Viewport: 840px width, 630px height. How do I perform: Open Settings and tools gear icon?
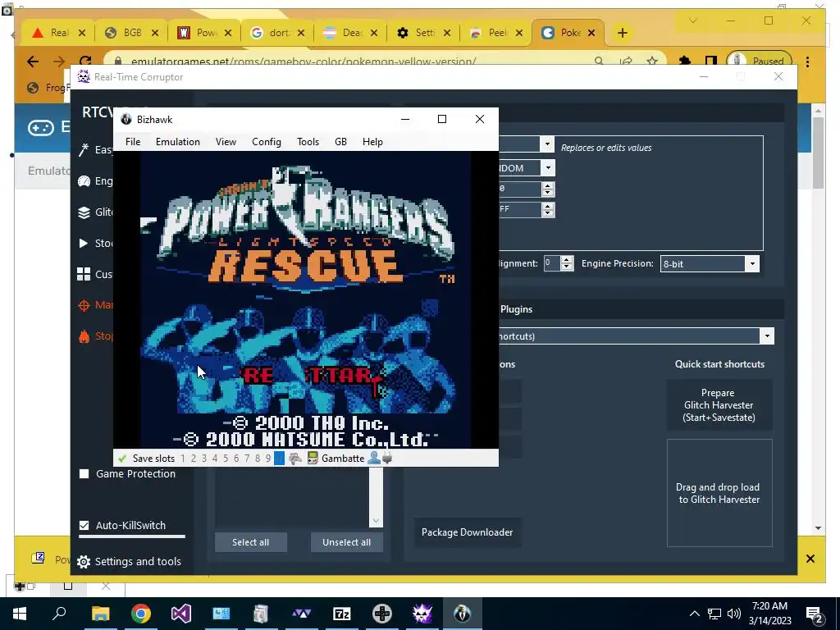[x=84, y=561]
